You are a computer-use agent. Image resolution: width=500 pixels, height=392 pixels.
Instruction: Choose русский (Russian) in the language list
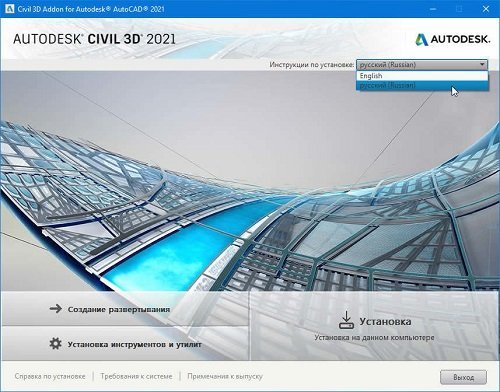422,85
